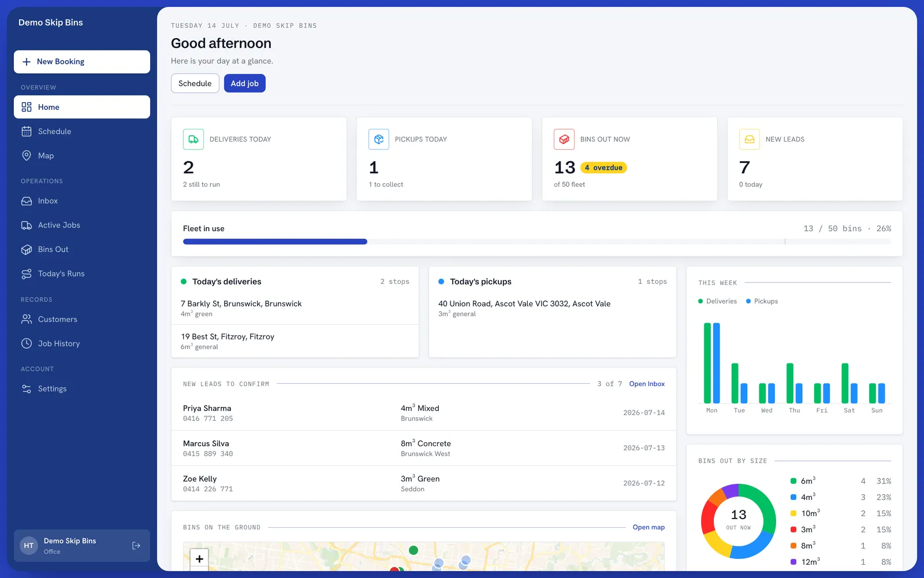Screen dimensions: 924x578
Task: Click the Deliveries Today card
Action: click(x=259, y=159)
